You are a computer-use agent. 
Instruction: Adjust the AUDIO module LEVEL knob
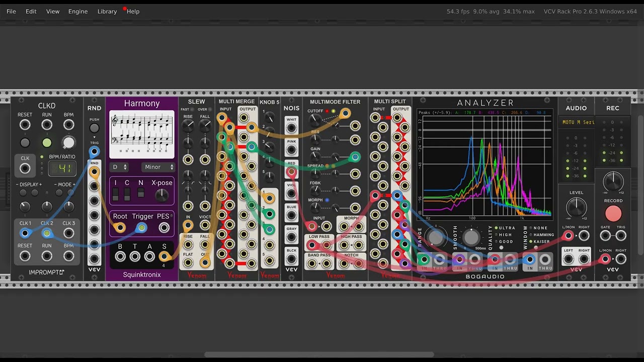[576, 207]
